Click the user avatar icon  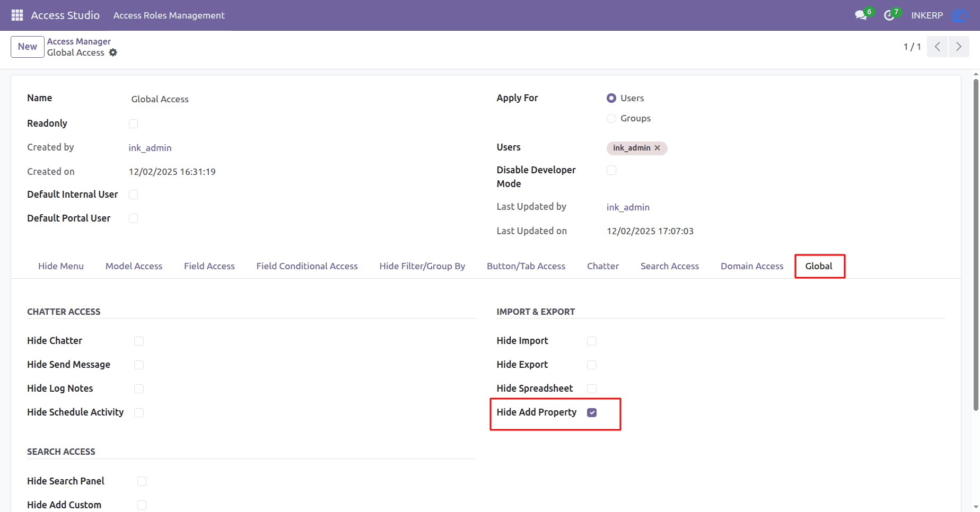tap(960, 15)
